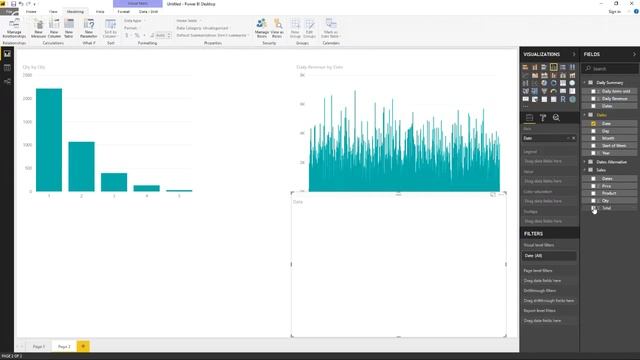Screen dimensions: 640x360
Task: Check the Product field in Sales
Action: click(x=593, y=193)
